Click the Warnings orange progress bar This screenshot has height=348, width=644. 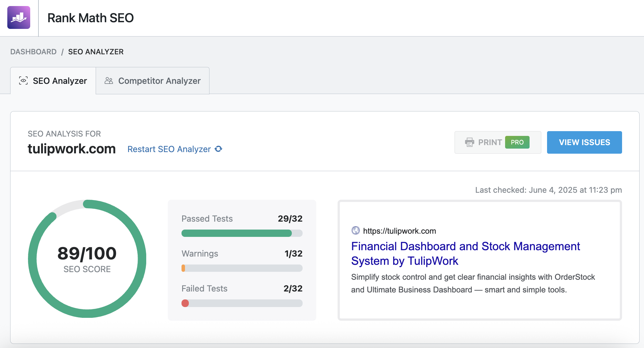242,268
